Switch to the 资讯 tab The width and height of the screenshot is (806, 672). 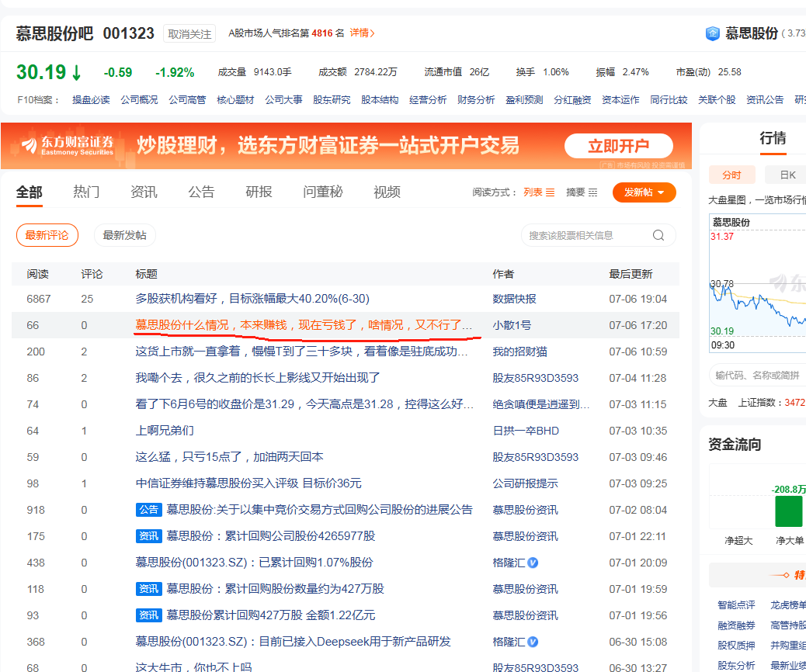pyautogui.click(x=144, y=192)
